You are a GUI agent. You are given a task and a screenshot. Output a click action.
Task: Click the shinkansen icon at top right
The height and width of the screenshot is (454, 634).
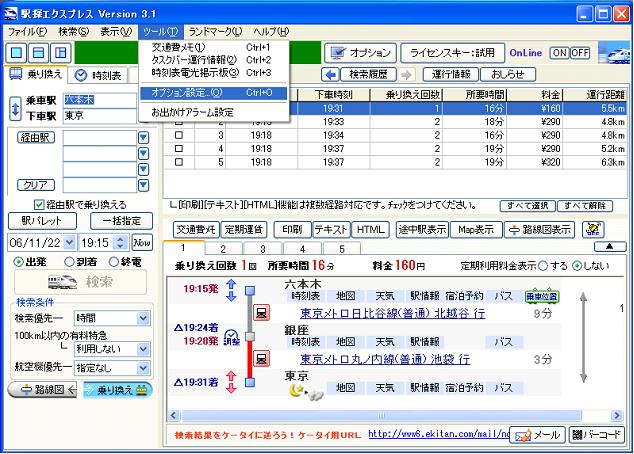pyautogui.click(x=614, y=53)
